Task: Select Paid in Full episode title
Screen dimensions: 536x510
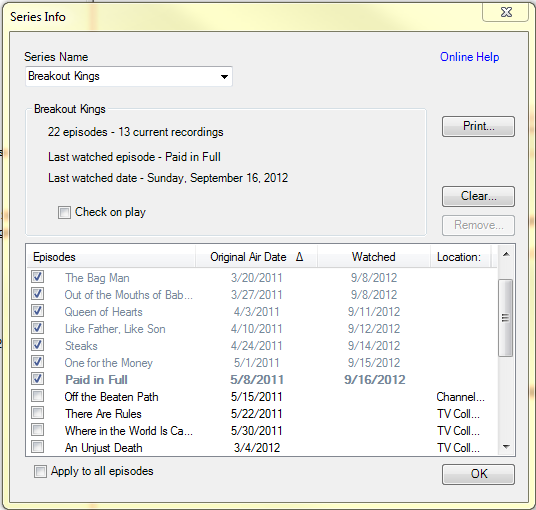Action: (96, 380)
